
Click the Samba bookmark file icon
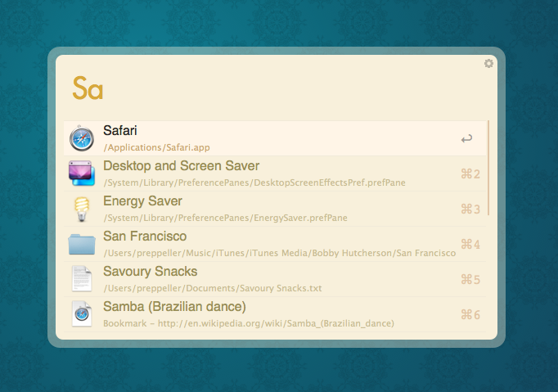82,314
